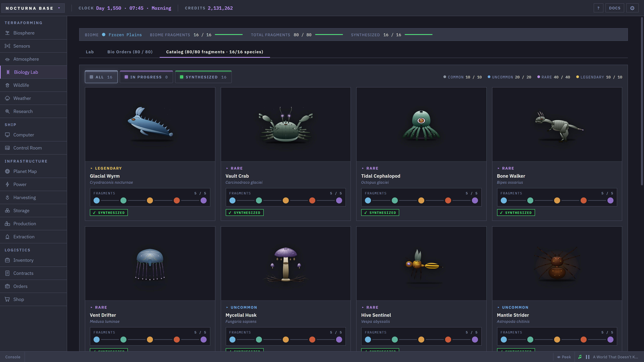Open the Console panel
The height and width of the screenshot is (362, 644).
click(x=13, y=357)
